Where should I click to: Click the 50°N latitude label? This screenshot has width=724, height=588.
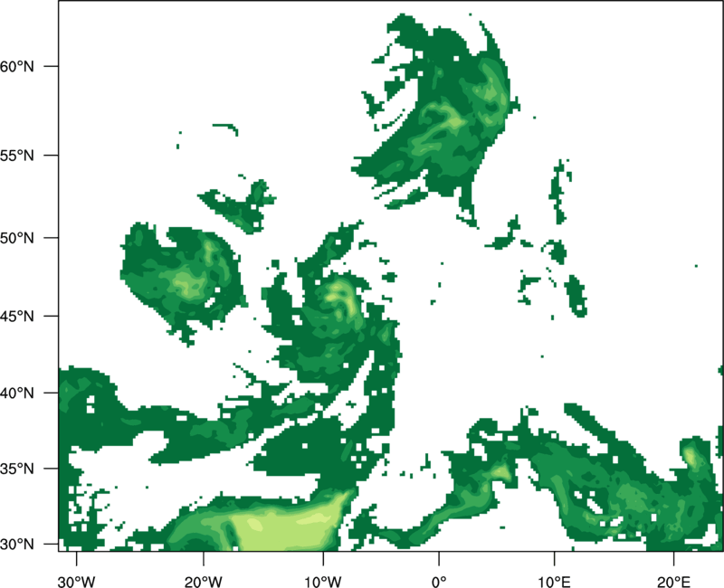17,238
